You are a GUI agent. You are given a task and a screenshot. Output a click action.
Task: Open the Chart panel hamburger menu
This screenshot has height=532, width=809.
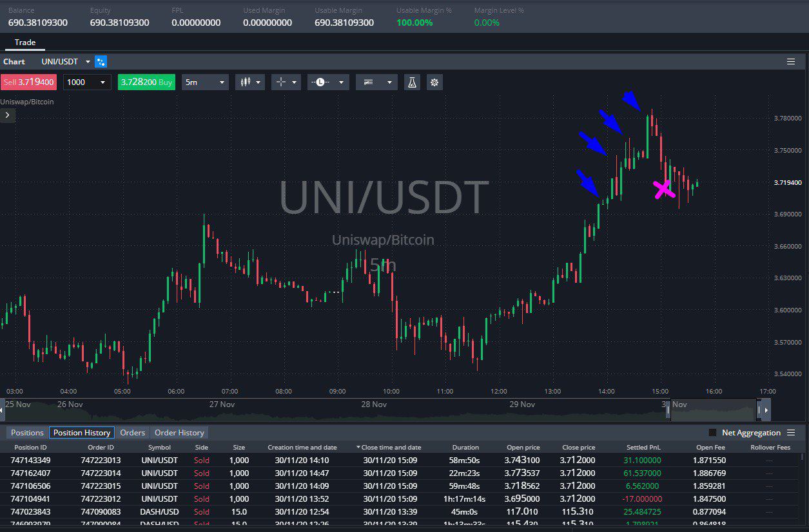coord(791,62)
